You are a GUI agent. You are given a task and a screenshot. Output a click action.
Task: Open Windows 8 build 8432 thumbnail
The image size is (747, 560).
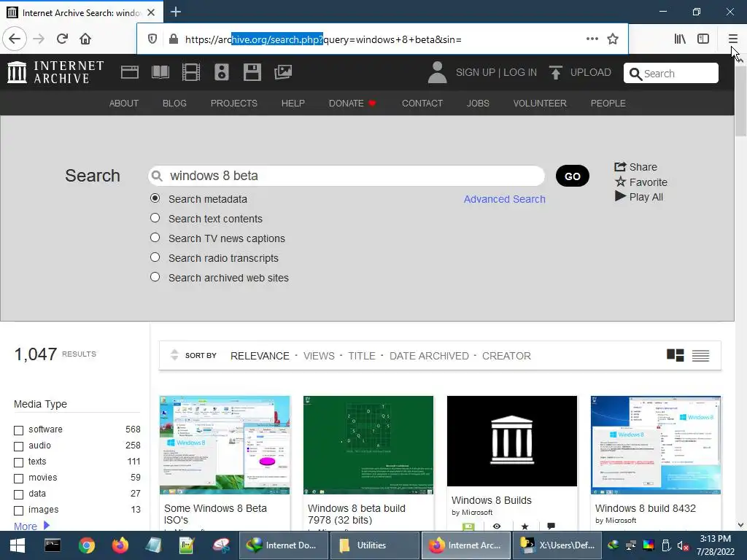click(656, 445)
